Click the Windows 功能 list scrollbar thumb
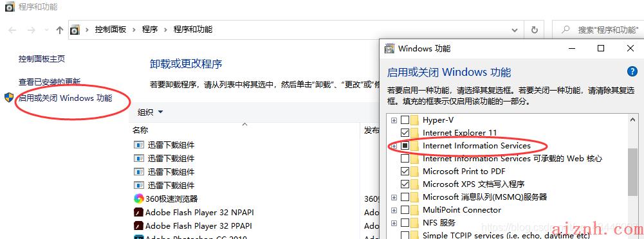This screenshot has width=644, height=239. tap(633, 172)
